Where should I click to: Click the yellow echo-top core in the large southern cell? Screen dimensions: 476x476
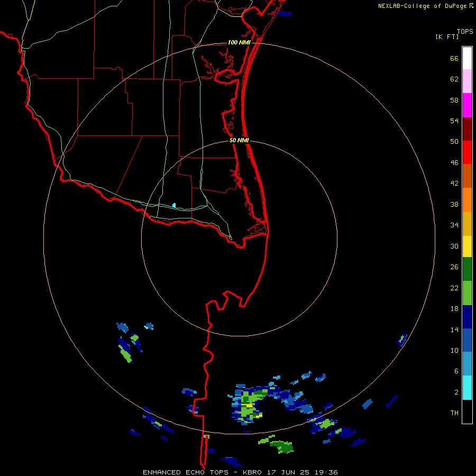[249, 405]
